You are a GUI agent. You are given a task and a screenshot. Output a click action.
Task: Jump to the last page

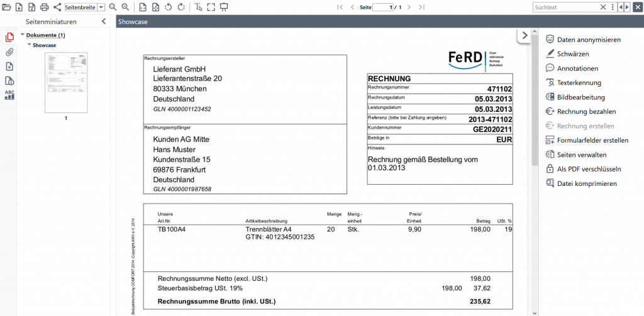tap(421, 7)
